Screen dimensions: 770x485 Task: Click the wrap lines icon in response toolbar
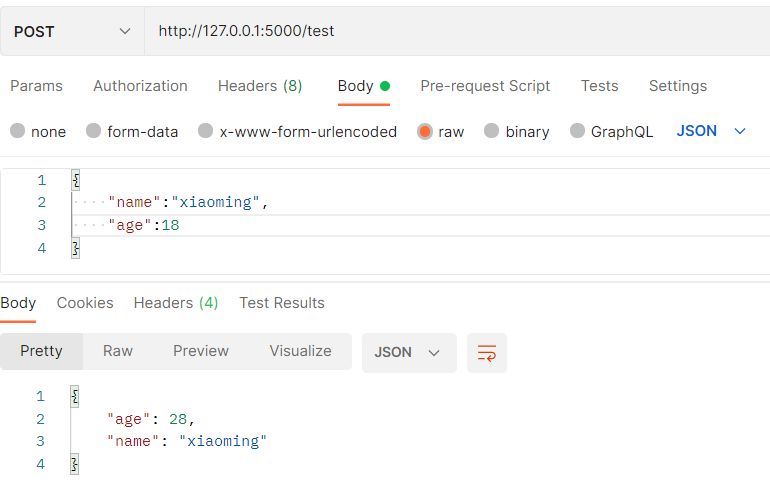tap(487, 353)
